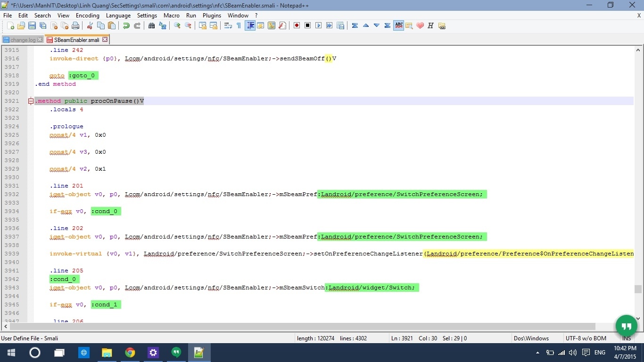Undo the last edit

tap(126, 25)
